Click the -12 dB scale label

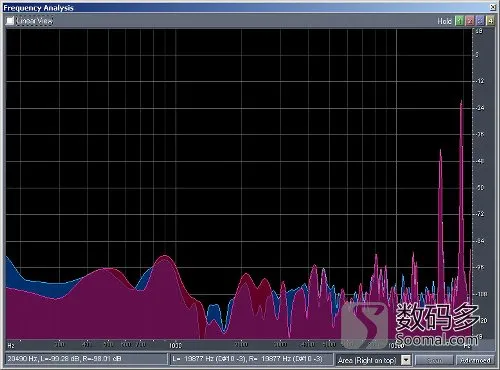[480, 81]
